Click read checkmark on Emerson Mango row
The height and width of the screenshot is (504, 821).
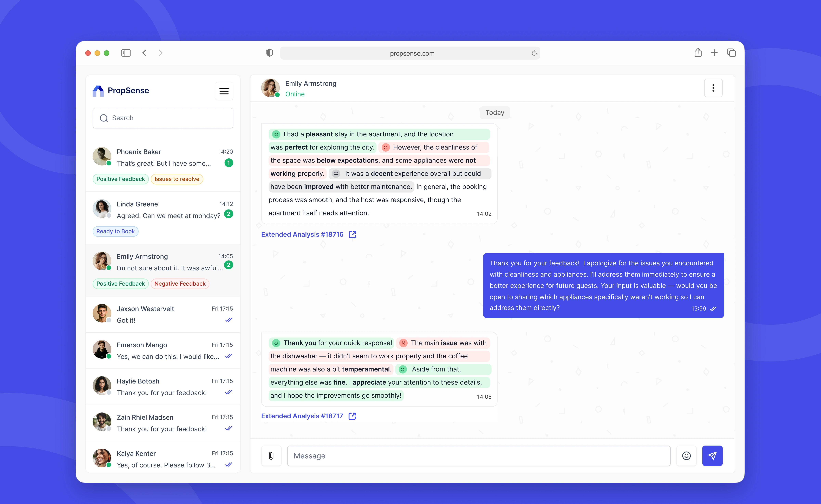coord(229,356)
